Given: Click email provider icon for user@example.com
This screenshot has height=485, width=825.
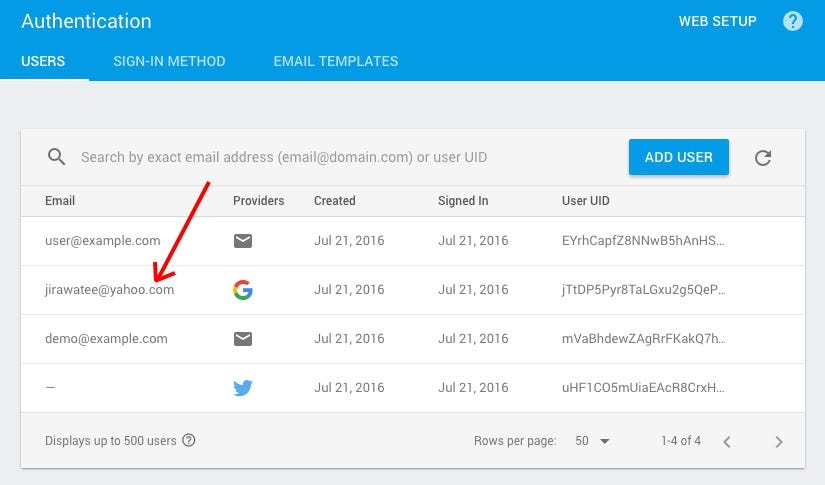Looking at the screenshot, I should 243,241.
